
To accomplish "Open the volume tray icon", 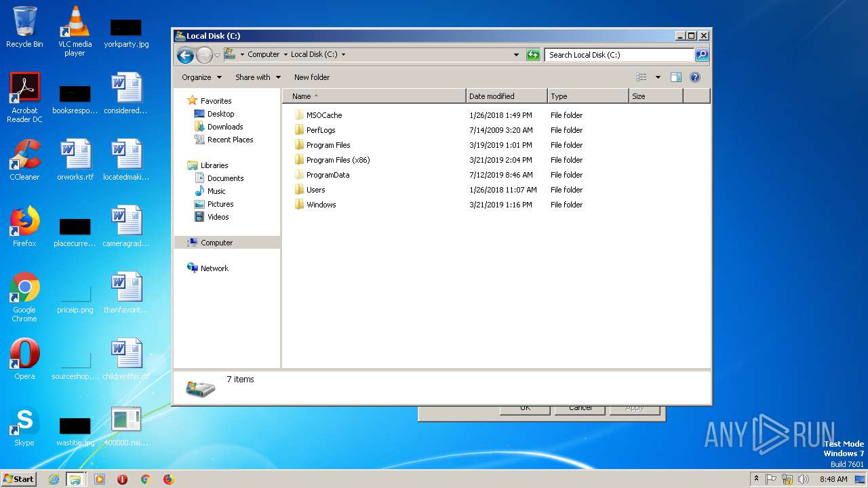I will tap(804, 479).
